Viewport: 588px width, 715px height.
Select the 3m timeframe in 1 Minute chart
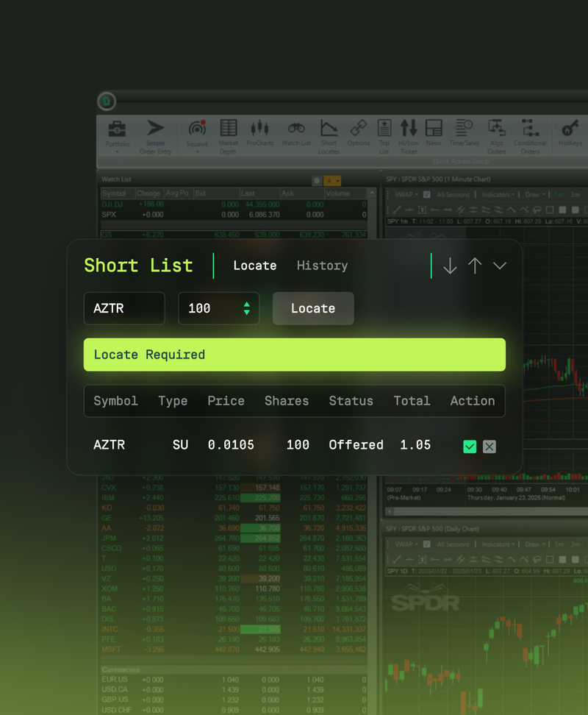click(576, 195)
